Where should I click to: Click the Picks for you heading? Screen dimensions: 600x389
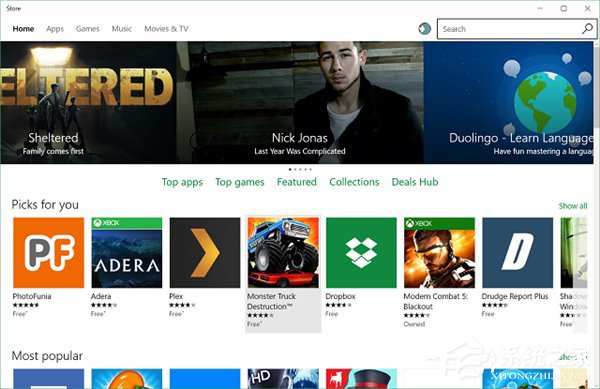click(45, 205)
